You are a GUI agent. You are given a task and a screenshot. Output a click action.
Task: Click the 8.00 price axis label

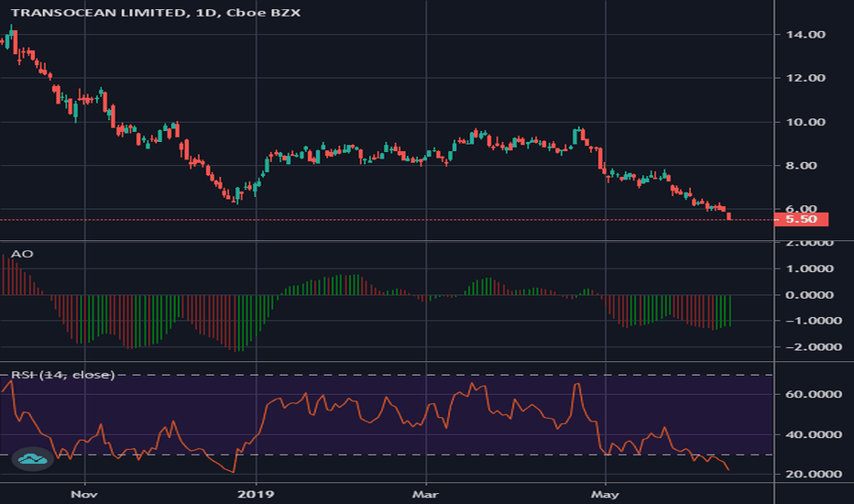coord(801,166)
